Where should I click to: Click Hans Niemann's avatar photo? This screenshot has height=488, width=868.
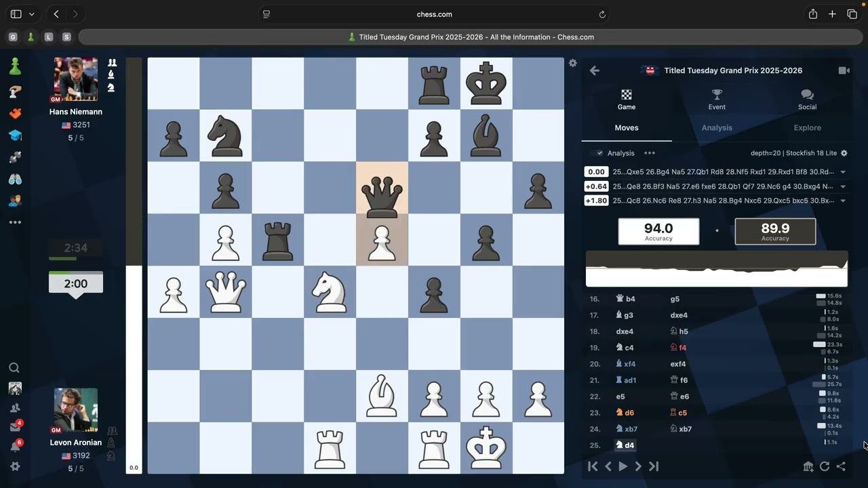(x=75, y=79)
